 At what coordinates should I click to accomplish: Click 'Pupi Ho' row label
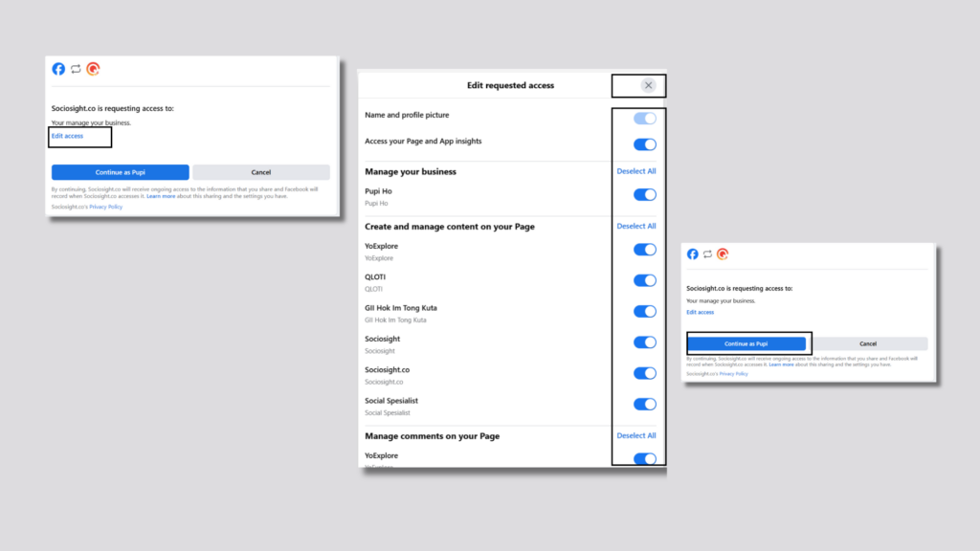(x=378, y=191)
